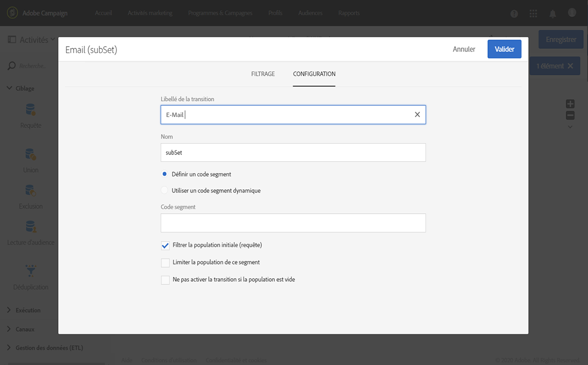Switch to the FILTRAGE tab
This screenshot has height=365, width=588.
click(263, 74)
